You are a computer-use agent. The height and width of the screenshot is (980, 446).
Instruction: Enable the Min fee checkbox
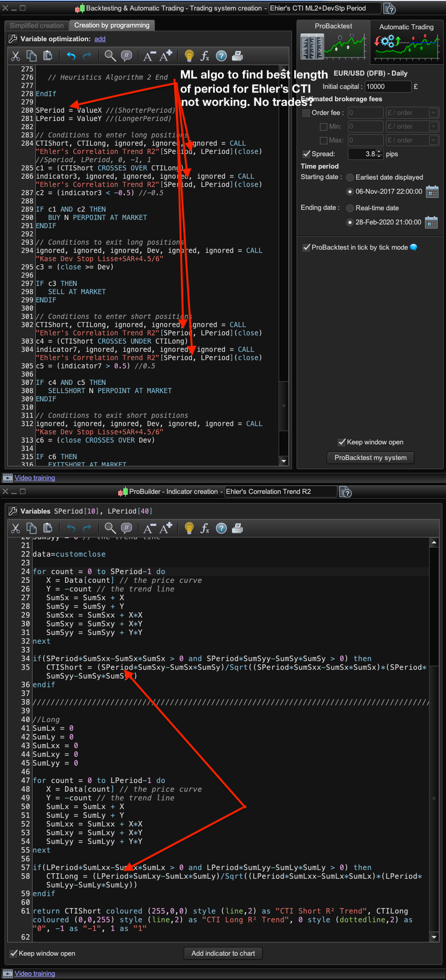(x=323, y=126)
